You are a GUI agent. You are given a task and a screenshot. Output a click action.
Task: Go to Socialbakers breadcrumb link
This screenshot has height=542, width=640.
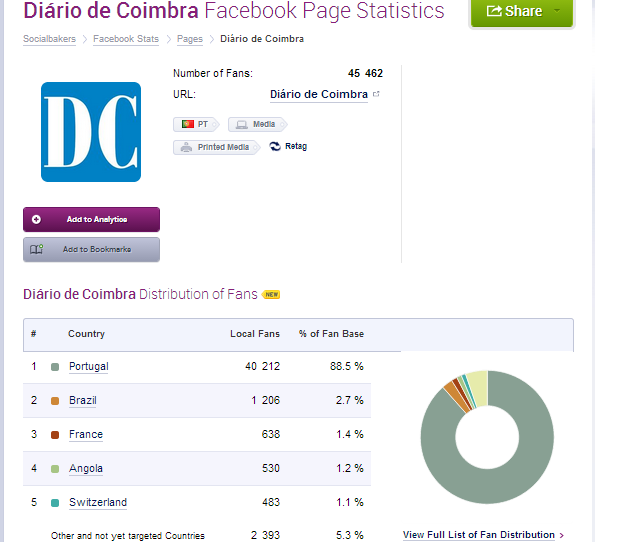[x=49, y=39]
